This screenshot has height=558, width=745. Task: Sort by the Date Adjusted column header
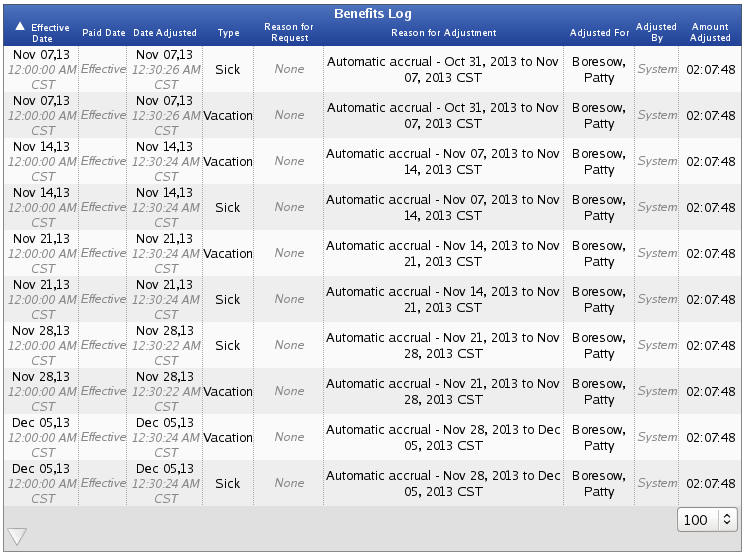pos(165,33)
